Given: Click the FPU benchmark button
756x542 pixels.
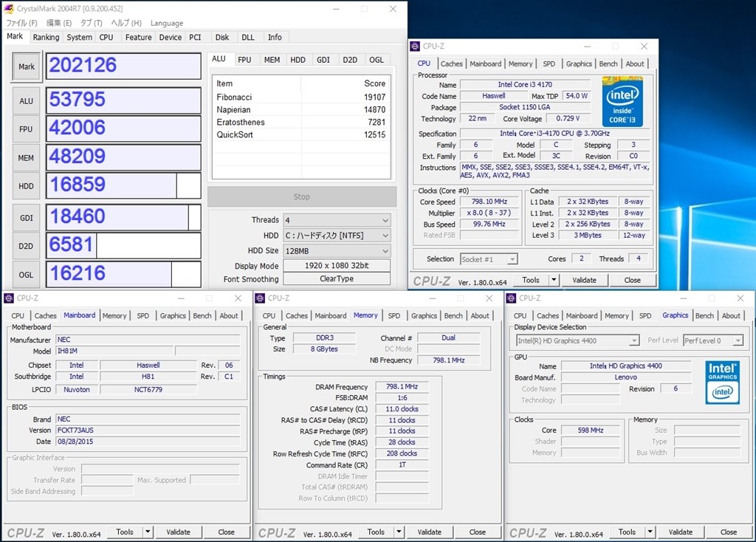Looking at the screenshot, I should pos(26,129).
